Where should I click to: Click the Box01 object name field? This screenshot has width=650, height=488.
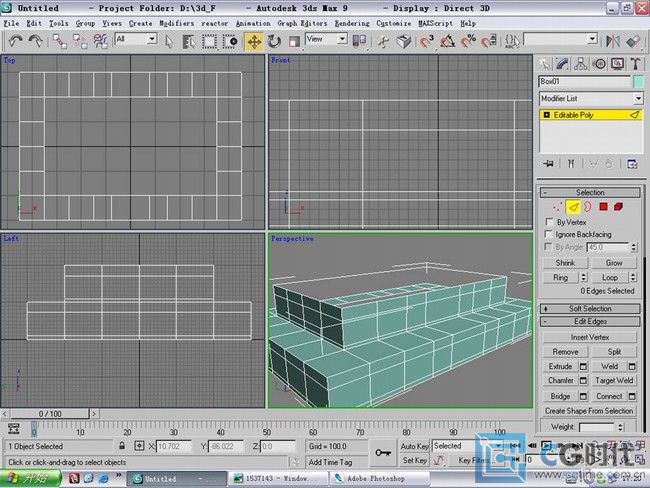(x=585, y=81)
